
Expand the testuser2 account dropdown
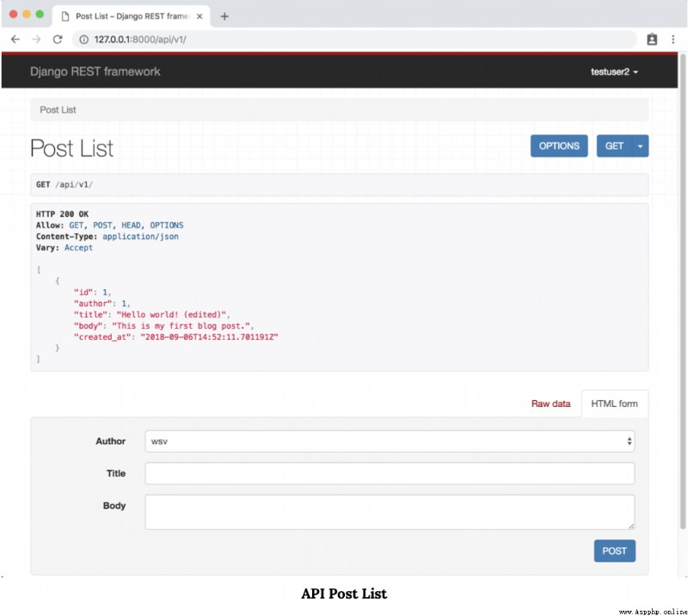[x=614, y=72]
